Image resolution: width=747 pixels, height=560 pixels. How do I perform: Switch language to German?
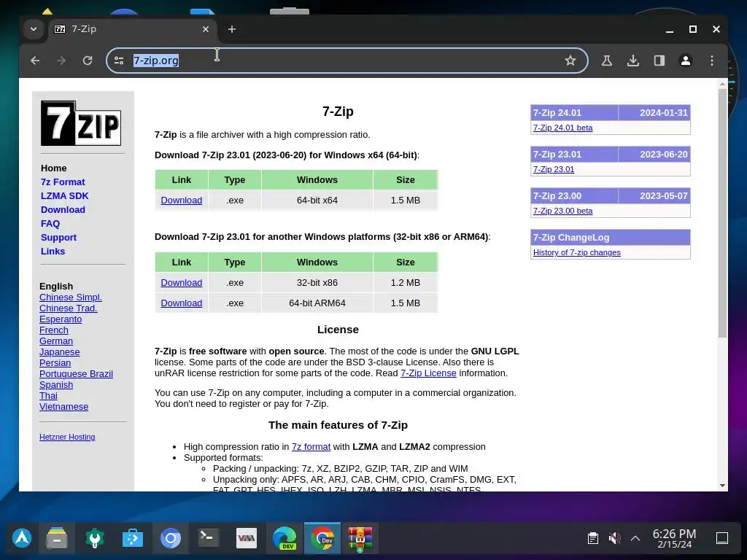click(56, 341)
